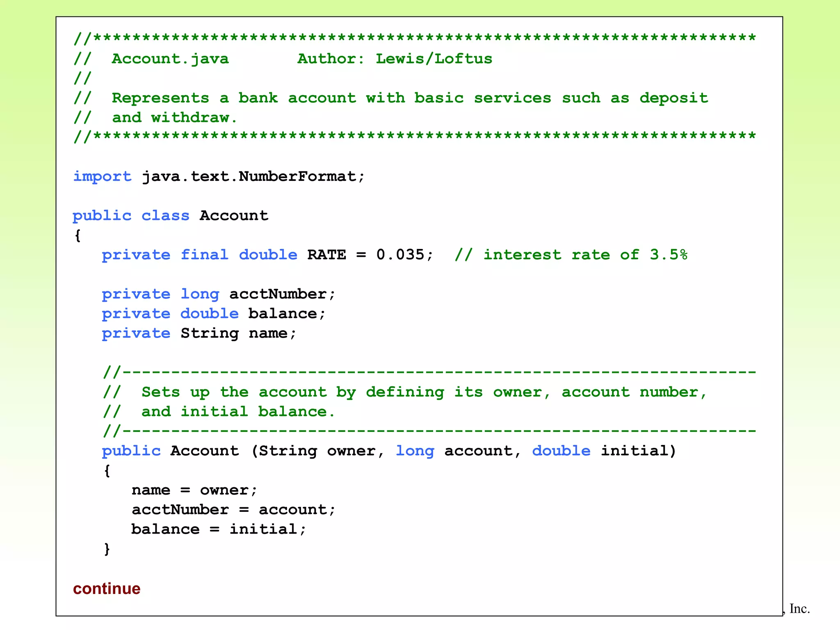
Task: Click the 'public class' keywords
Action: tap(131, 216)
